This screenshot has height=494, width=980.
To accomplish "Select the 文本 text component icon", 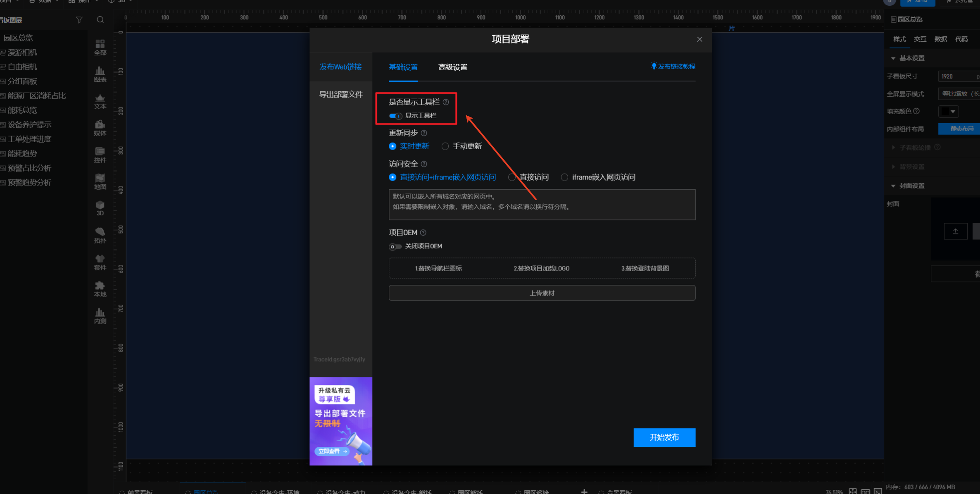I will click(100, 101).
